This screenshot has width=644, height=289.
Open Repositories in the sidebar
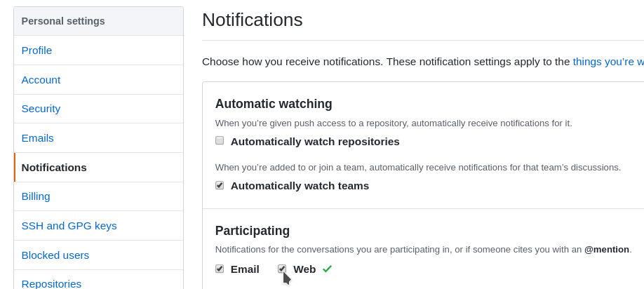pyautogui.click(x=51, y=283)
